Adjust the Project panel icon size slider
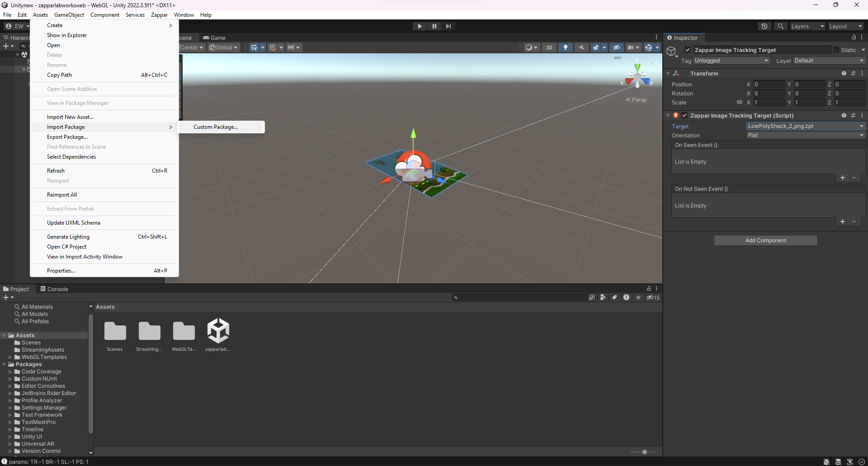This screenshot has width=868, height=466. tap(645, 452)
